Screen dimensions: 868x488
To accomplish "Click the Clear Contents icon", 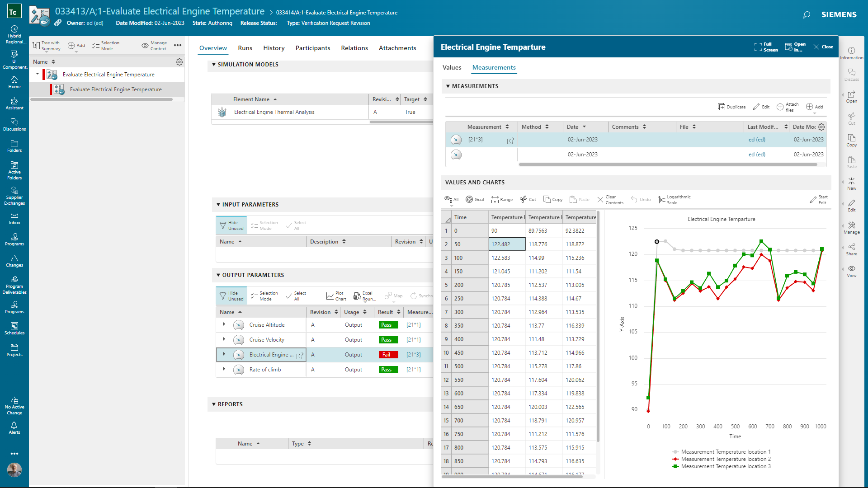I will pyautogui.click(x=610, y=199).
